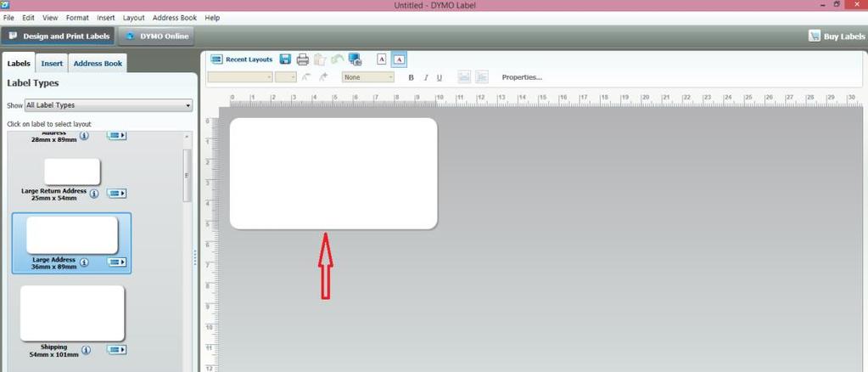Screen dimensions: 868x372
Task: Click info icon for Large Address
Action: pyautogui.click(x=84, y=262)
